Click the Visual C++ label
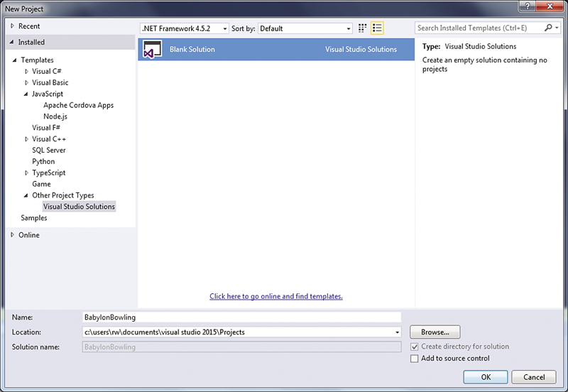The image size is (568, 392). point(49,139)
